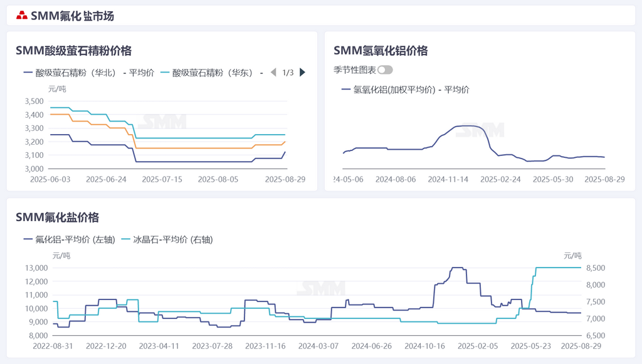Click the 2025-08-05 date label
Viewport: 642px width, 364px height.
click(x=218, y=179)
